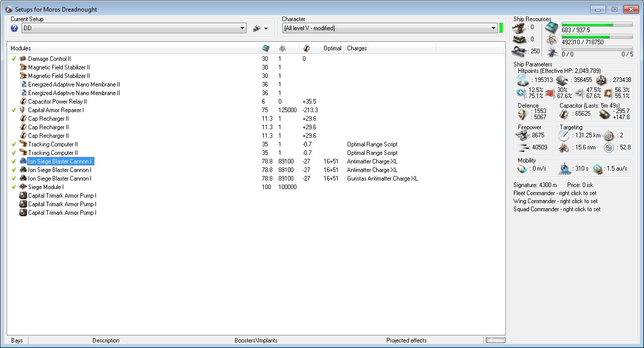
Task: Click the Defence tank icon beside 1553
Action: 523,114
